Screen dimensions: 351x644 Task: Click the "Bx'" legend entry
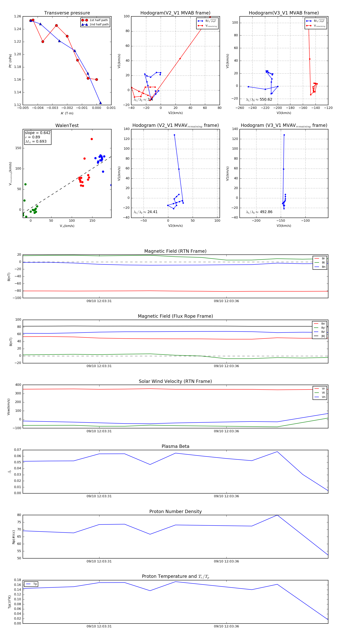[x=320, y=324]
